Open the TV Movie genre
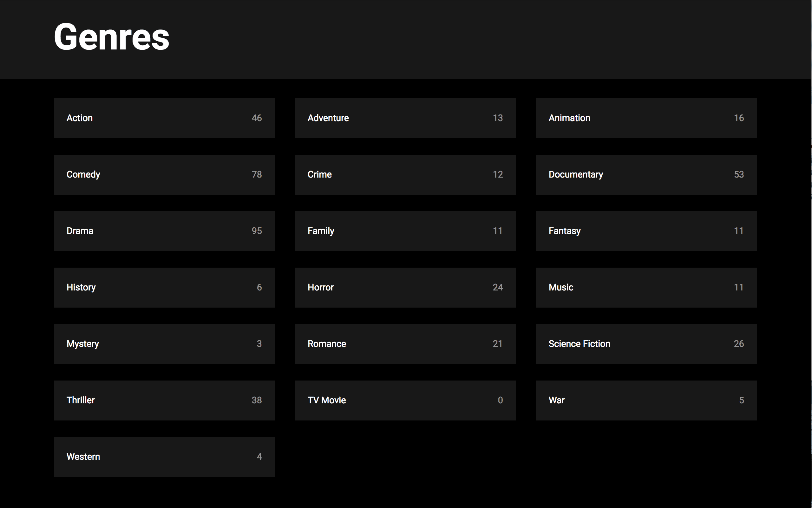 pos(405,401)
